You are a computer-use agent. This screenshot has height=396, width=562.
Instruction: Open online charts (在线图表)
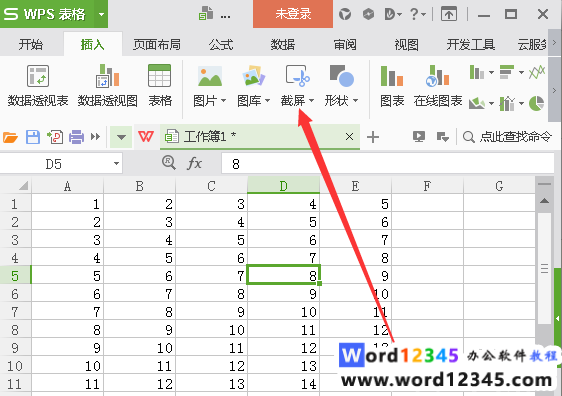click(438, 86)
